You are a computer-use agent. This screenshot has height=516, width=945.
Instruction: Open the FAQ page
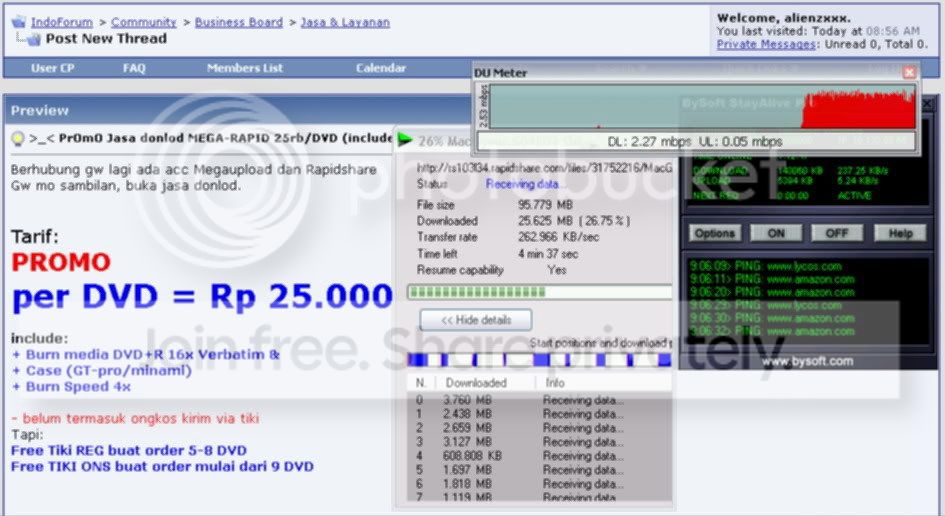(x=134, y=68)
